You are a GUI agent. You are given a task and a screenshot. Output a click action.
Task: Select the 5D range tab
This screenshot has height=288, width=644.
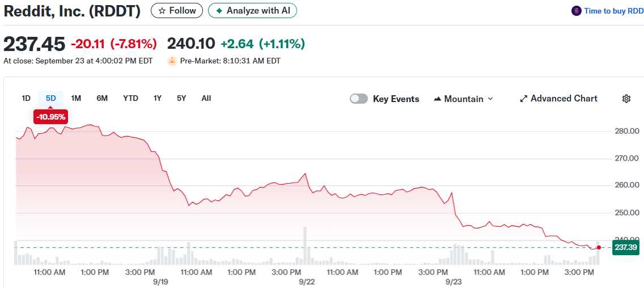51,99
